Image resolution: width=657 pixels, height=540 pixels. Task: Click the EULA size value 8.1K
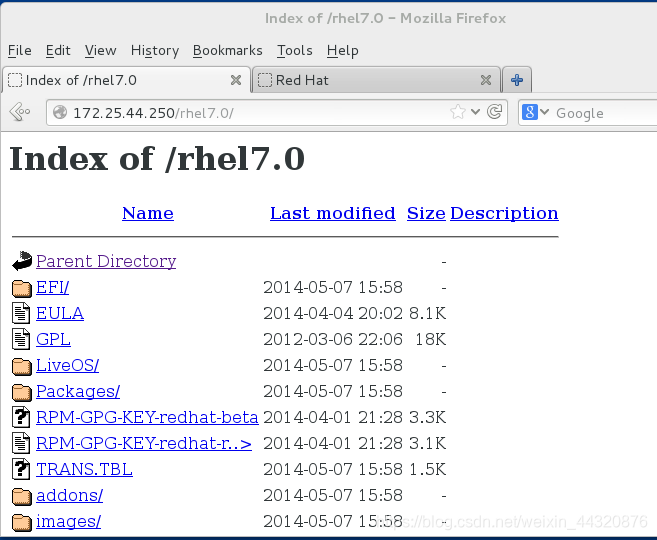427,313
